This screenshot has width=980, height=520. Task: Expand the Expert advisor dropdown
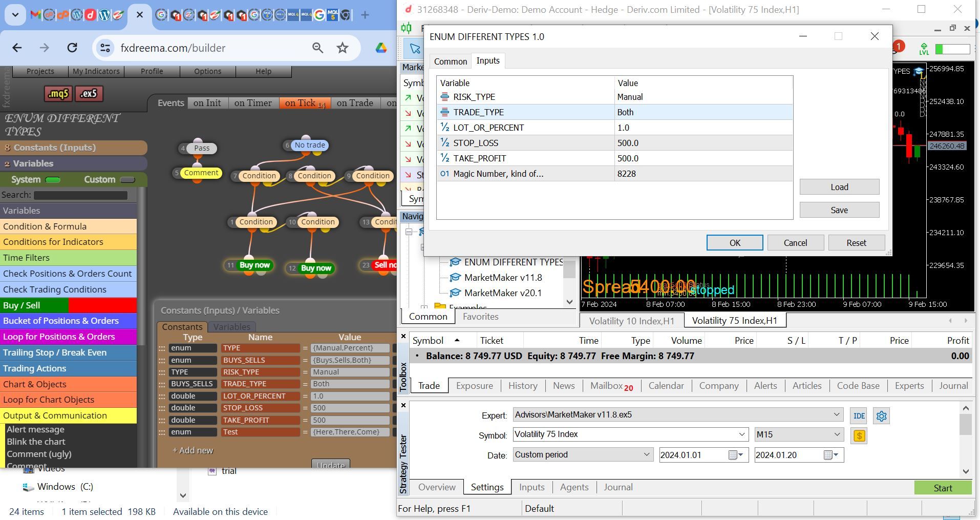point(836,414)
